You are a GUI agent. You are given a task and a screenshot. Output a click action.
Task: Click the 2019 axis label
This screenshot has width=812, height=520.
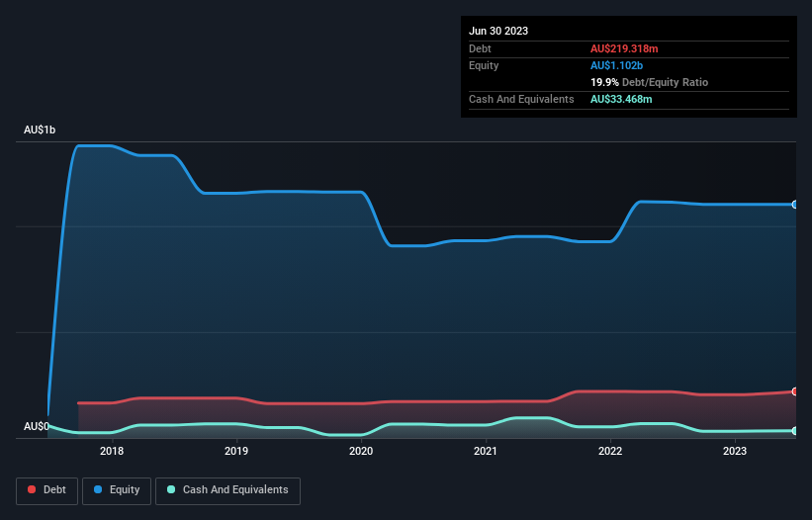(x=236, y=451)
